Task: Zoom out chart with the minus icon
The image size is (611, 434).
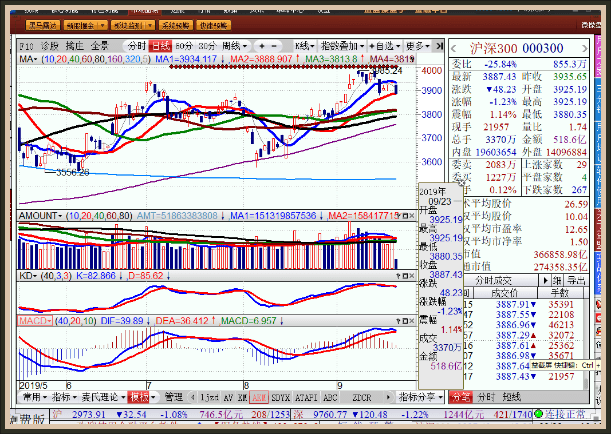Action: point(274,46)
